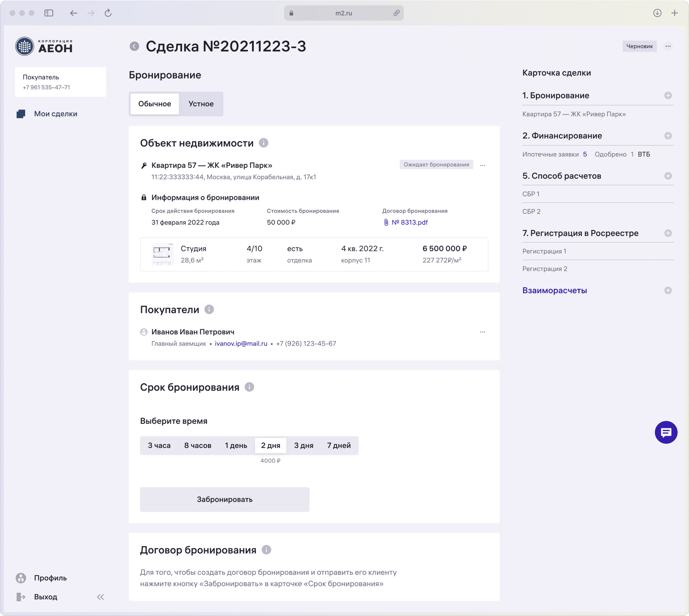Image resolution: width=689 pixels, height=616 pixels.
Task: Click the back arrow beside the Сделка title
Action: coord(134,46)
